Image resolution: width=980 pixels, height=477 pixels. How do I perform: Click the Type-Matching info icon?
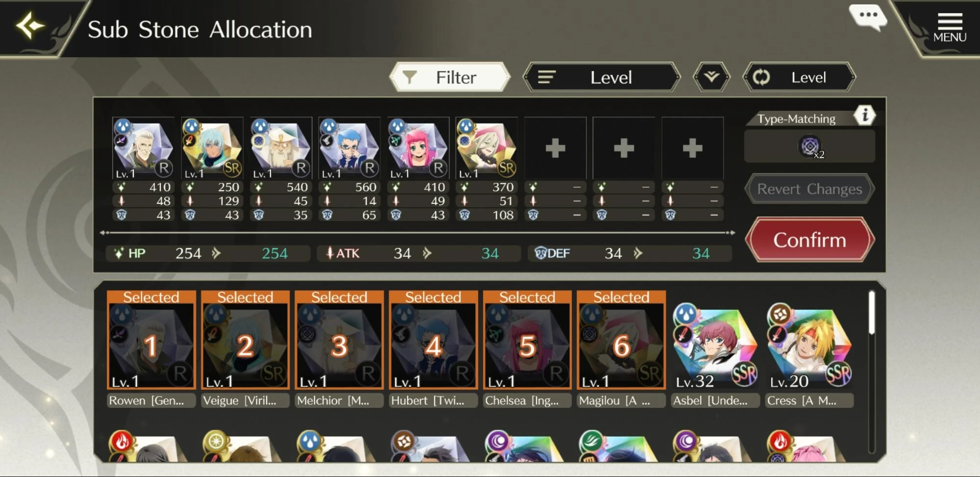pos(864,115)
